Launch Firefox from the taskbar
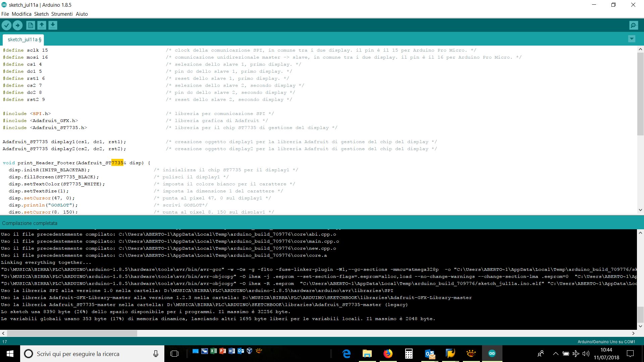The width and height of the screenshot is (644, 362). pyautogui.click(x=388, y=353)
